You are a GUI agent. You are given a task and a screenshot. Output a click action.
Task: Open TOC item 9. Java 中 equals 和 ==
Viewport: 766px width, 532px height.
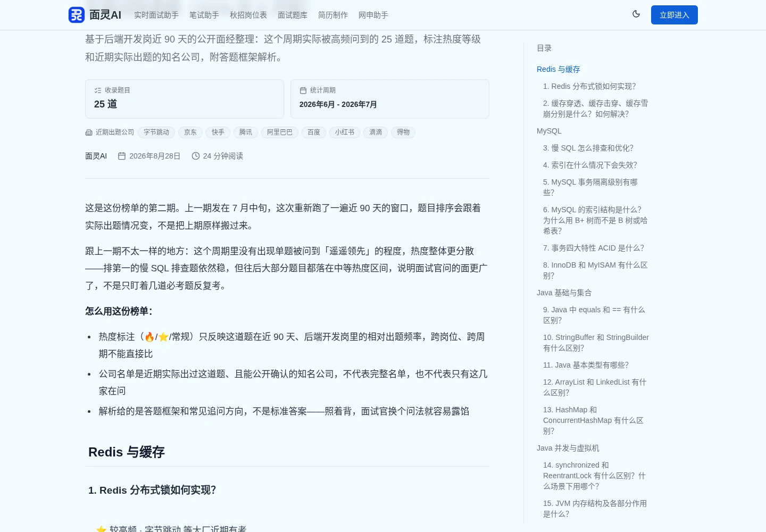click(594, 315)
